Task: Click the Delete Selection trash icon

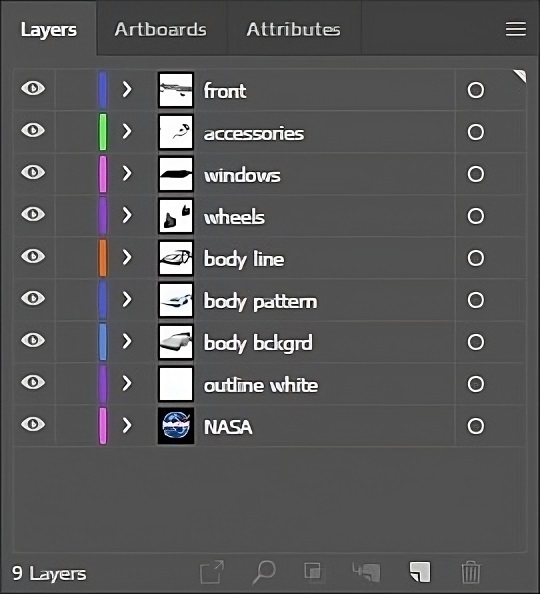Action: (471, 572)
